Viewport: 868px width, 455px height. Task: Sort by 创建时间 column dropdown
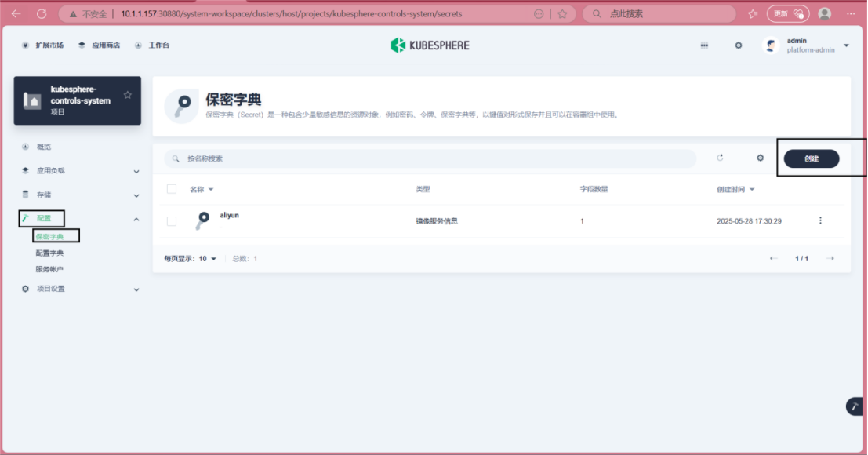(752, 189)
